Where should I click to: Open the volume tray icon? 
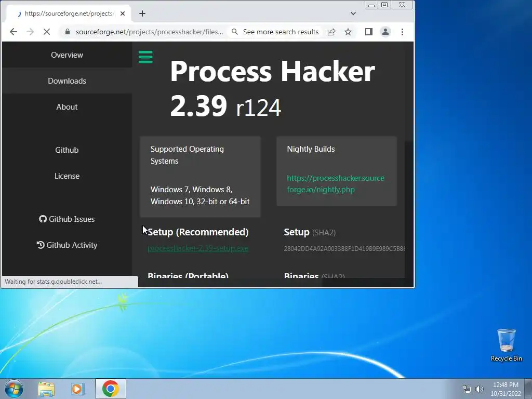pyautogui.click(x=479, y=389)
